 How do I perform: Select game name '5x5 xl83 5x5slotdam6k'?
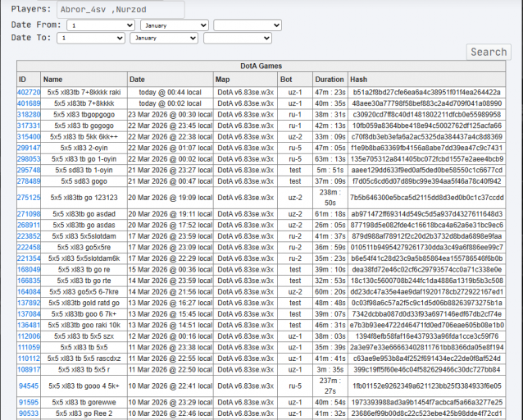(84, 258)
